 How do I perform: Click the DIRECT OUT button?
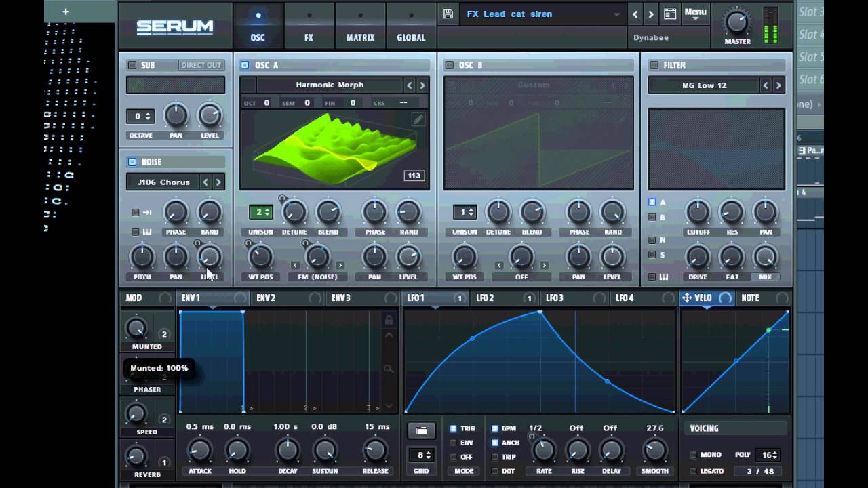(201, 65)
